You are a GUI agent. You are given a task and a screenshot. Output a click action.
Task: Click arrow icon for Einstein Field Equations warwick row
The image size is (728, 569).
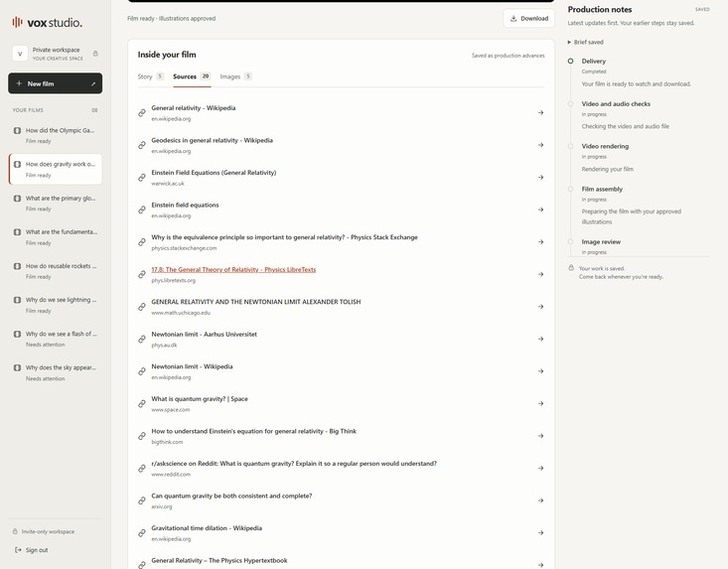[x=541, y=178]
